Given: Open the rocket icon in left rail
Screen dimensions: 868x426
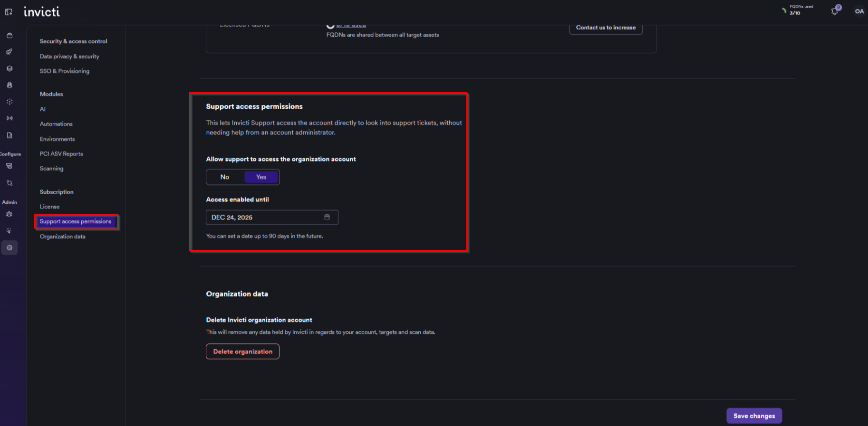Looking at the screenshot, I should pos(10,52).
